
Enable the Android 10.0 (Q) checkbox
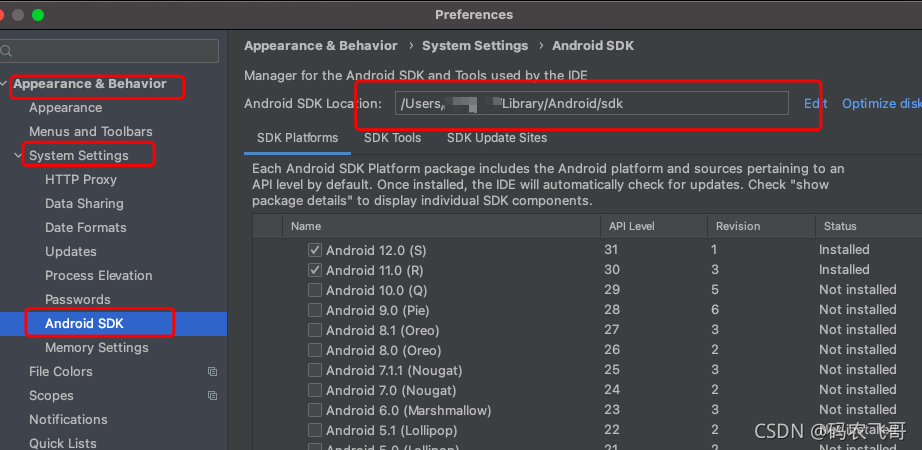[315, 290]
